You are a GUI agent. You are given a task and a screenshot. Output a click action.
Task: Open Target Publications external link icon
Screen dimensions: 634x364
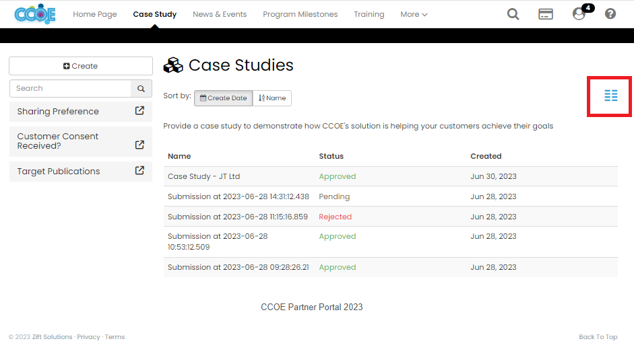[139, 171]
